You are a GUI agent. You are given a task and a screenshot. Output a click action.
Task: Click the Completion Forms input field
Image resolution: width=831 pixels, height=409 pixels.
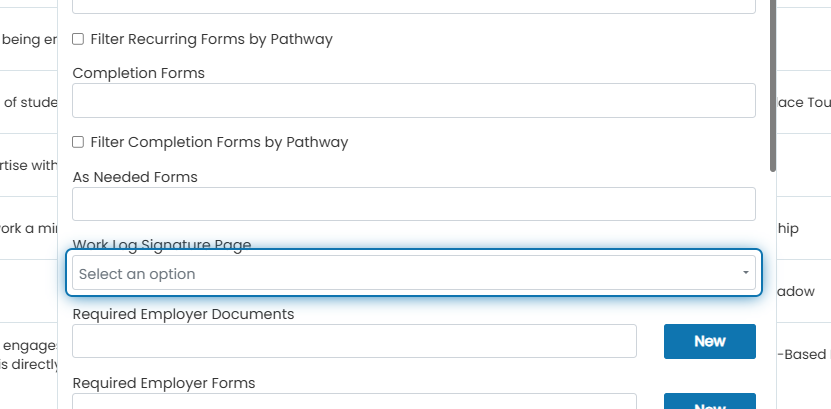(414, 101)
